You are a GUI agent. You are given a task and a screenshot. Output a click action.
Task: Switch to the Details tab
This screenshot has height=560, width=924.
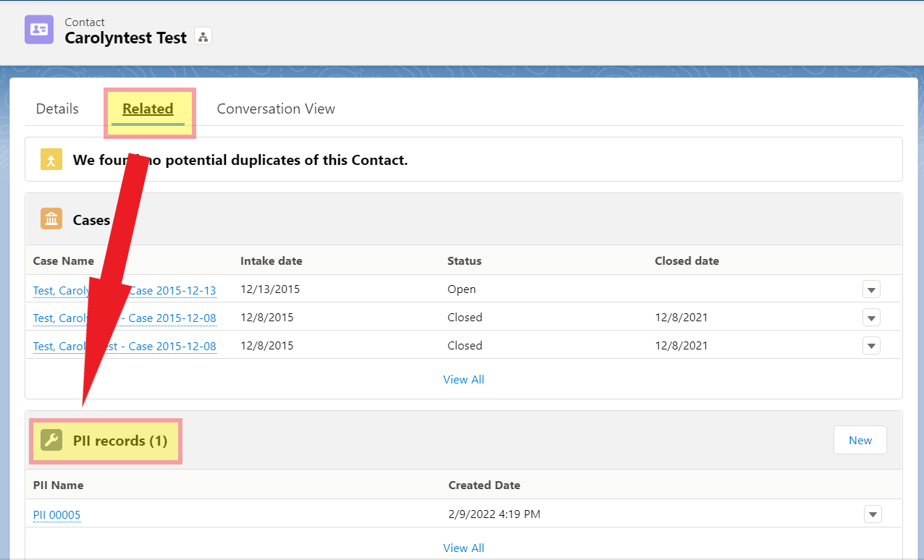pyautogui.click(x=57, y=109)
